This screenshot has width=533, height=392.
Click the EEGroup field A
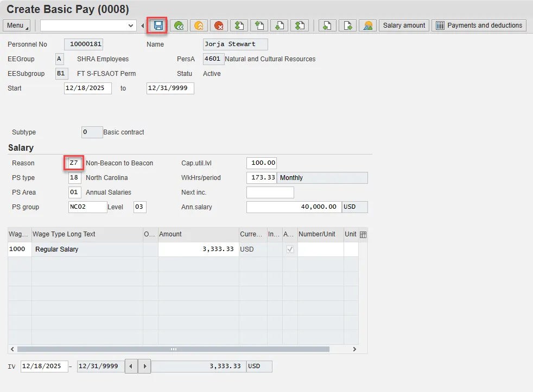click(x=60, y=59)
